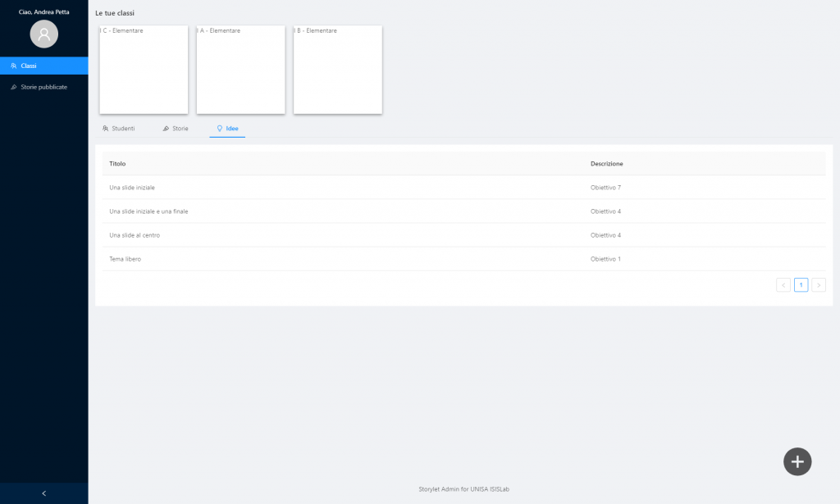Select the Idee tab
This screenshot has width=840, height=504.
point(227,129)
